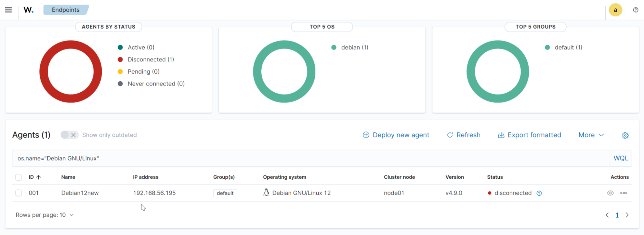Image resolution: width=644 pixels, height=235 pixels.
Task: Go to page 1 in pagination
Action: click(617, 215)
